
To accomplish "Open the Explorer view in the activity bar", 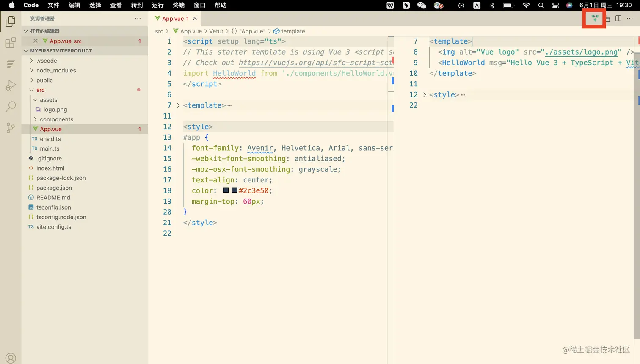I will (11, 21).
